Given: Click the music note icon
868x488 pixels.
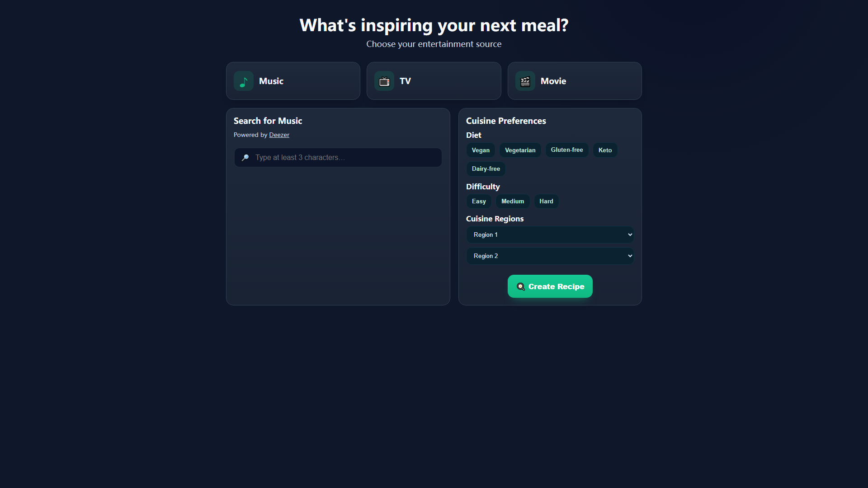Looking at the screenshot, I should coord(243,81).
